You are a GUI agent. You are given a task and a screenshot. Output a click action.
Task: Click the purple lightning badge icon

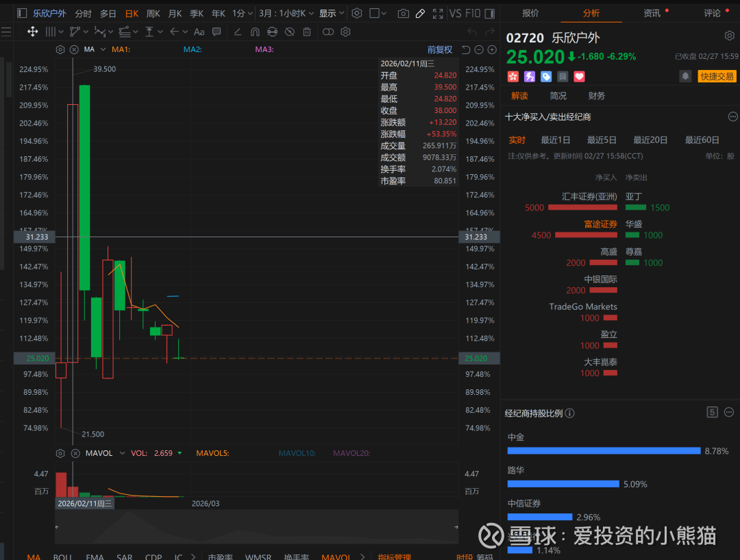pos(530,77)
